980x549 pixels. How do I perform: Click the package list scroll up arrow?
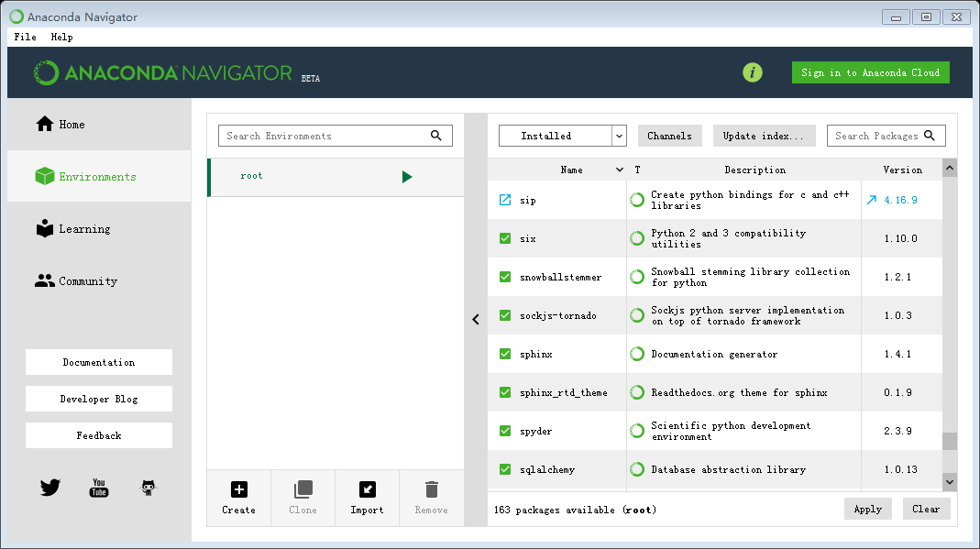tap(950, 168)
